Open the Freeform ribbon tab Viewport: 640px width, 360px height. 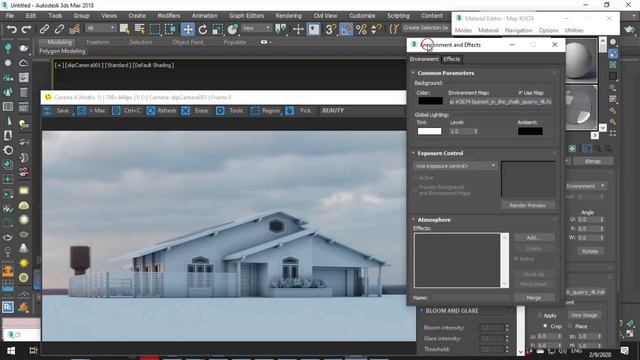[98, 42]
